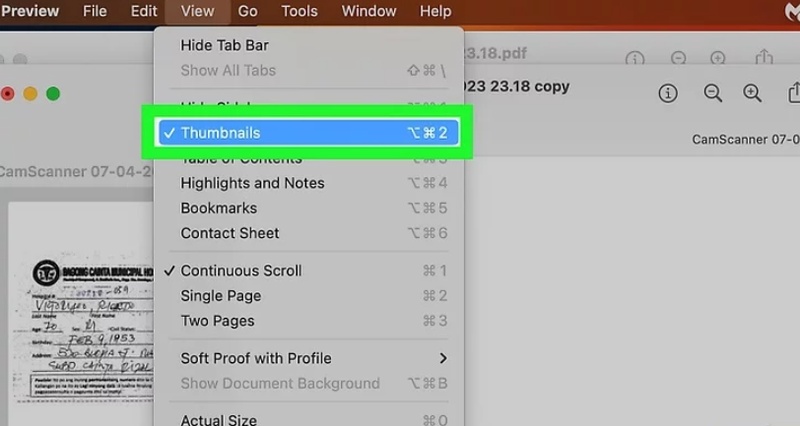Select Bookmarks in the View menu
800x426 pixels.
click(218, 208)
